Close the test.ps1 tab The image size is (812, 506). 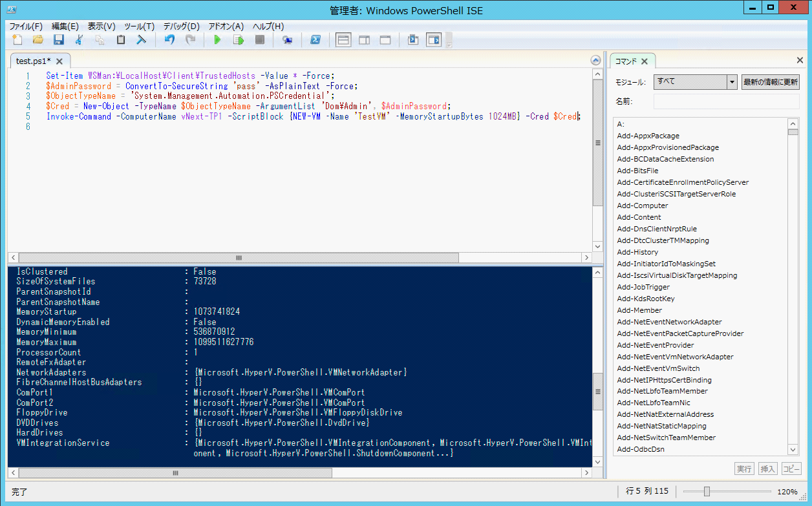pyautogui.click(x=59, y=61)
